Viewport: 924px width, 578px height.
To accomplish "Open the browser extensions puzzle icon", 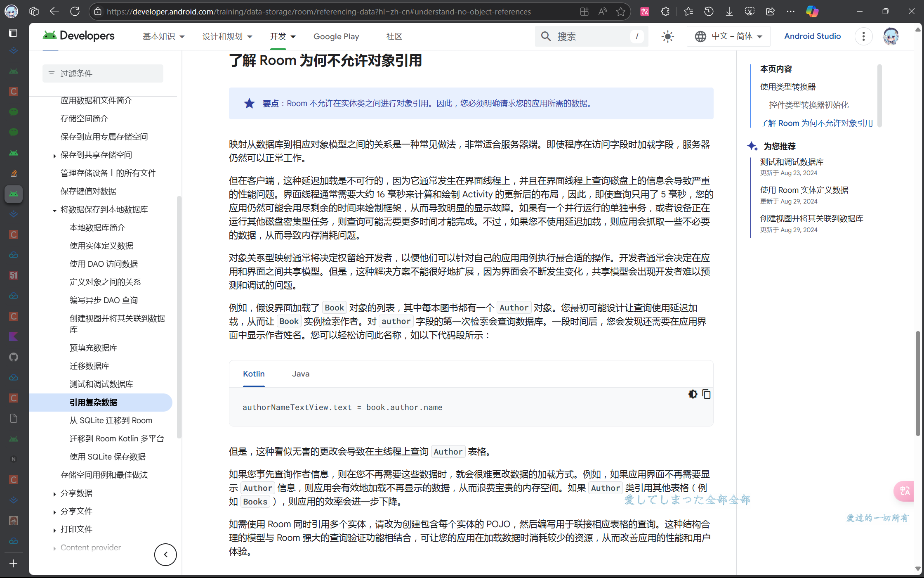I will [665, 12].
